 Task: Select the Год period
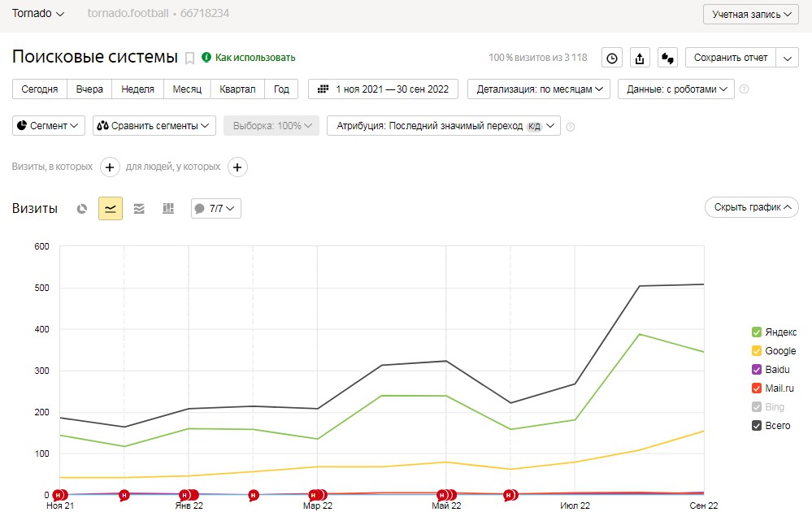(x=281, y=89)
